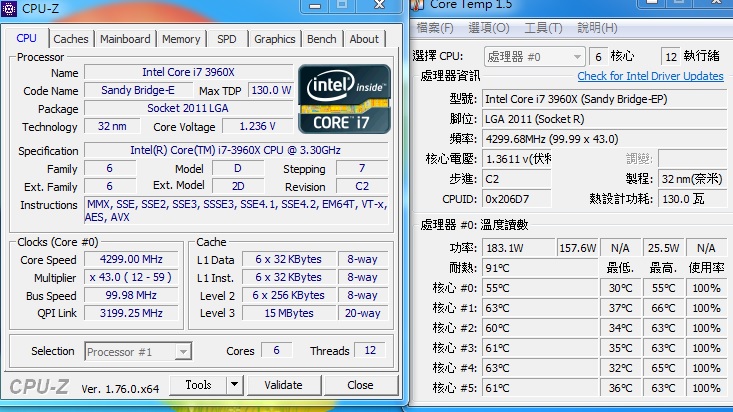This screenshot has width=733, height=412.
Task: Select the CPU tab
Action: pyautogui.click(x=27, y=38)
